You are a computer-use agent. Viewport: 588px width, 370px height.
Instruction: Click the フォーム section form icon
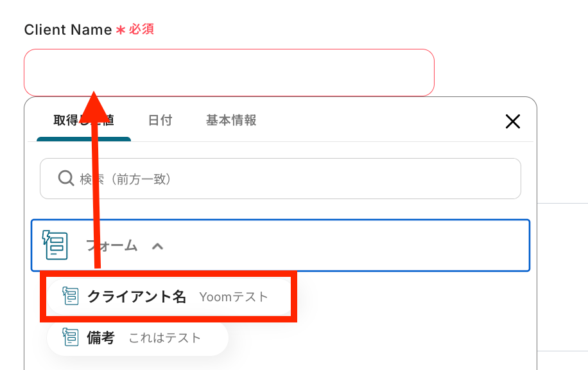coord(55,244)
